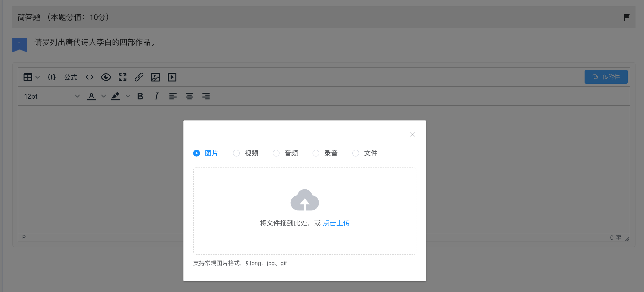The height and width of the screenshot is (292, 644).
Task: Click the flag icon to mark question
Action: [627, 17]
